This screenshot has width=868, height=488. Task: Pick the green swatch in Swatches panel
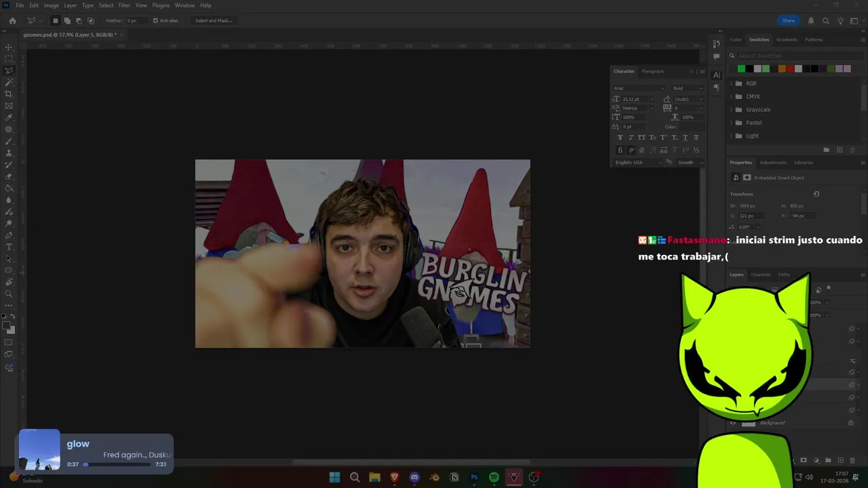(x=741, y=68)
